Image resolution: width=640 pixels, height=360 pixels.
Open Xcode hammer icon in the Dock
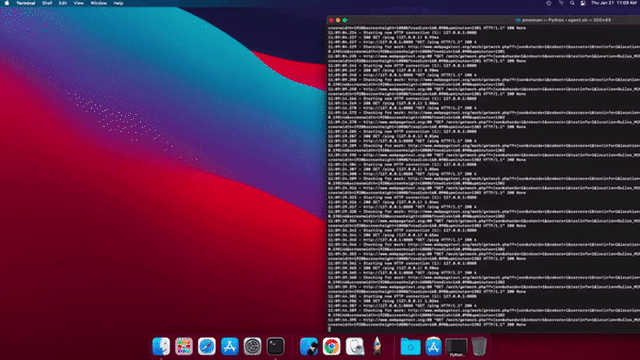click(x=309, y=347)
